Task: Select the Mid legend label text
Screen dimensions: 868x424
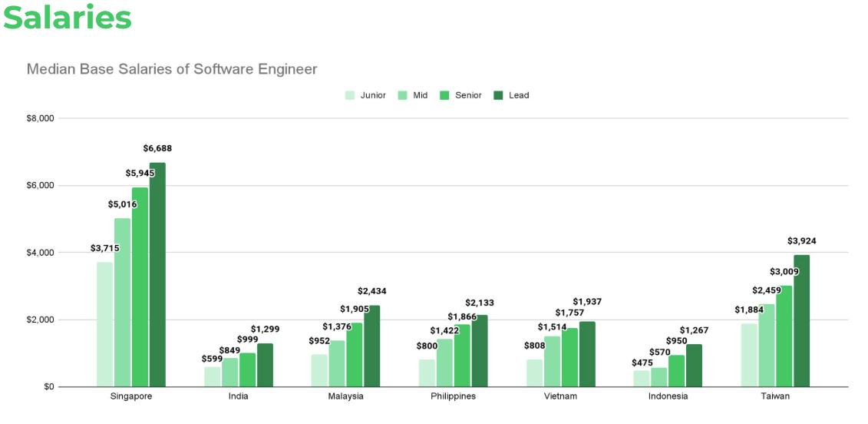Action: tap(420, 95)
